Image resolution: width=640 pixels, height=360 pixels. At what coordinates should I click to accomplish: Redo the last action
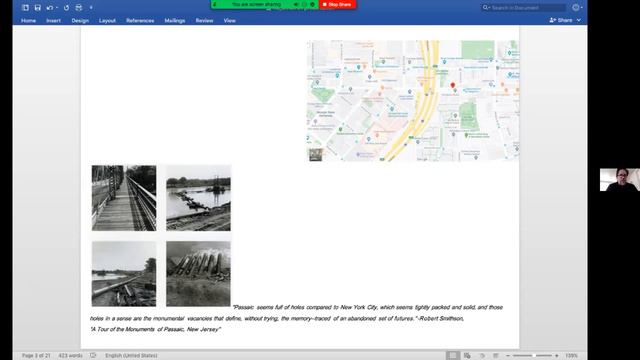[67, 7]
